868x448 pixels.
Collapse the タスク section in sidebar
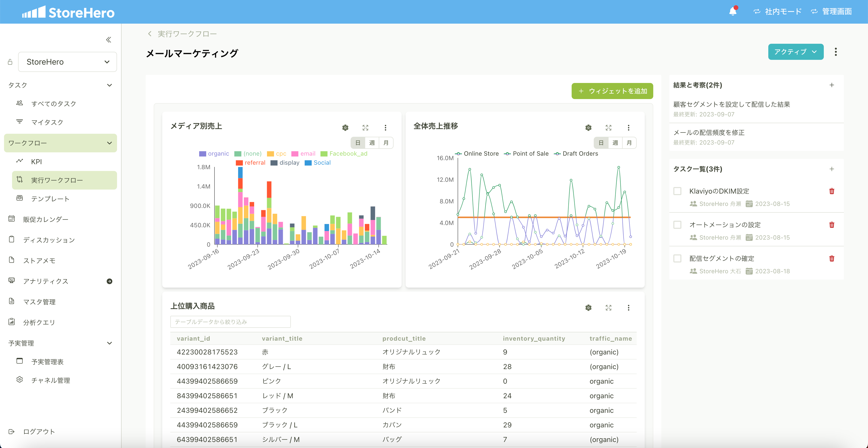[x=110, y=85]
